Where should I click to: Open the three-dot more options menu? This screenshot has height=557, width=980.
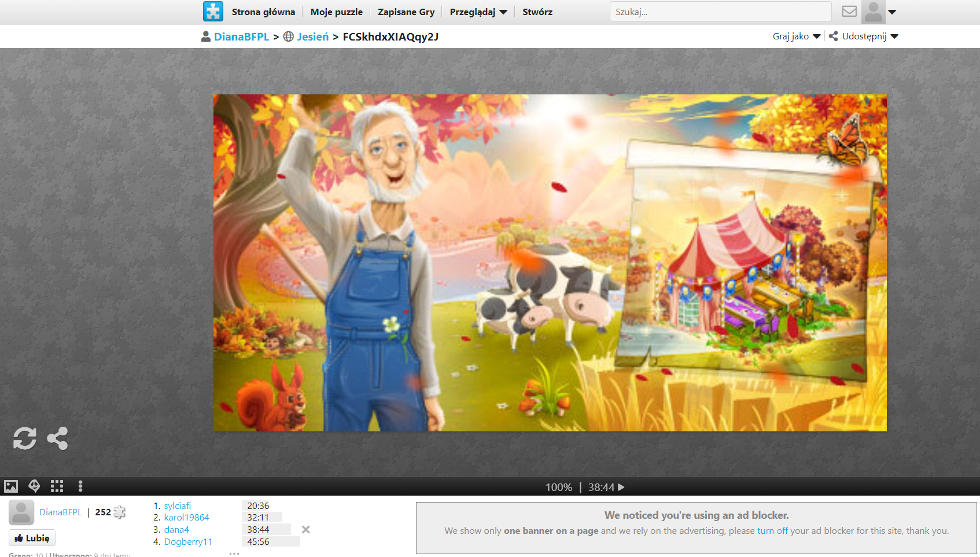click(80, 486)
